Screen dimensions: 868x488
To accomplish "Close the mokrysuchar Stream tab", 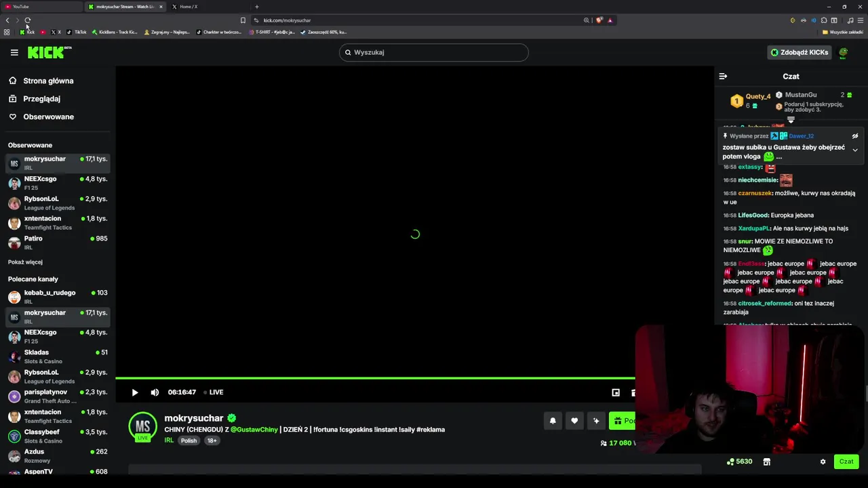I will [161, 7].
